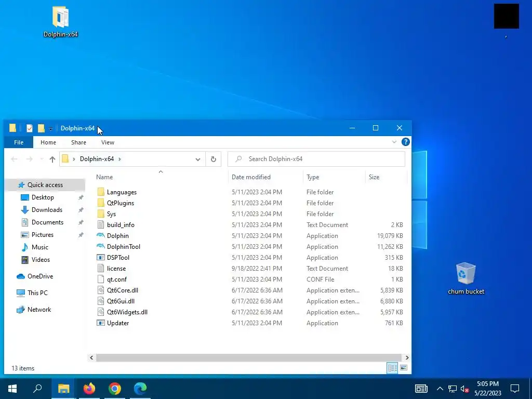Go to Pictures in navigation pane

43,235
